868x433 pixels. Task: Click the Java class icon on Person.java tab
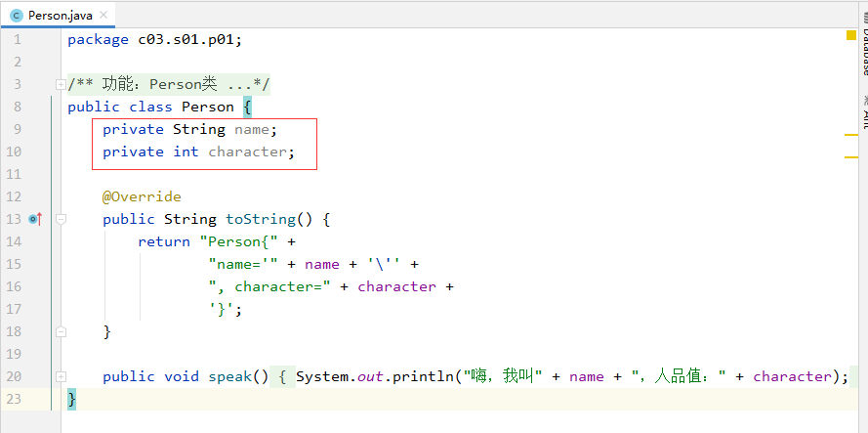click(17, 16)
